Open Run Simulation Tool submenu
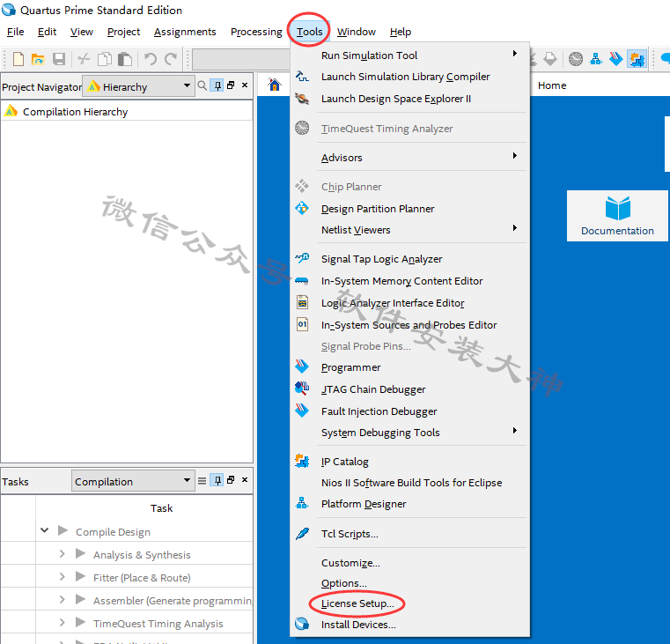Viewport: 670px width, 644px height. coord(409,56)
